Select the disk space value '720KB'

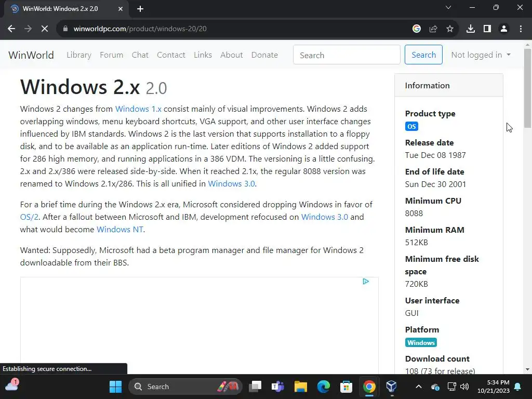point(416,284)
